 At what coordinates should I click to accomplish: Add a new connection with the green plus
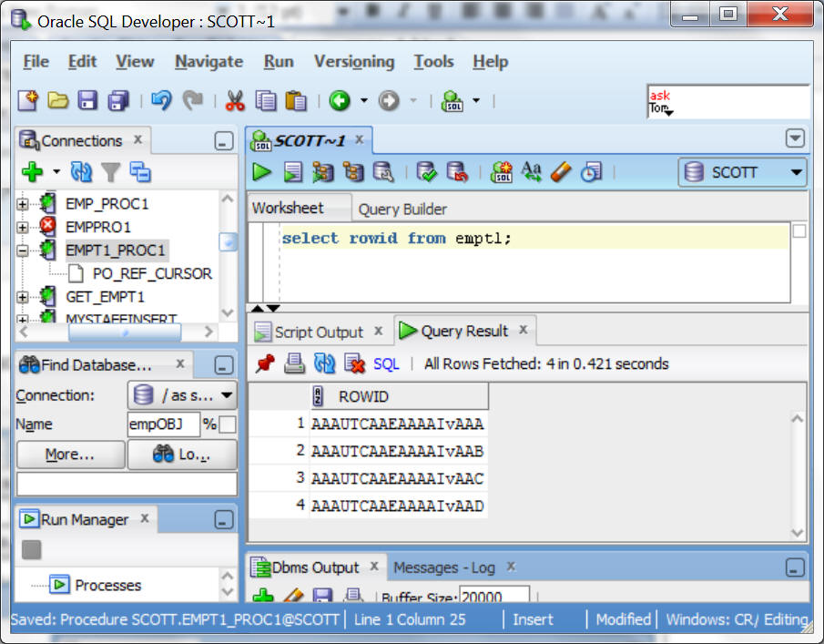[32, 172]
